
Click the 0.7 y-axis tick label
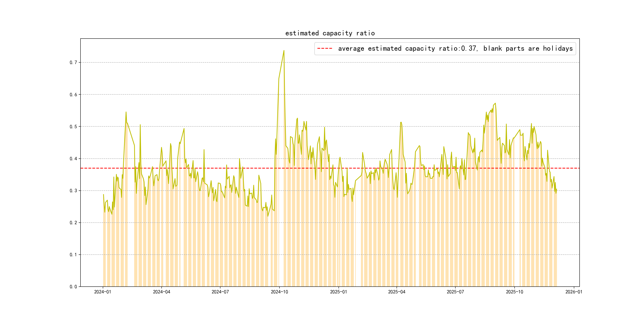[x=73, y=62]
